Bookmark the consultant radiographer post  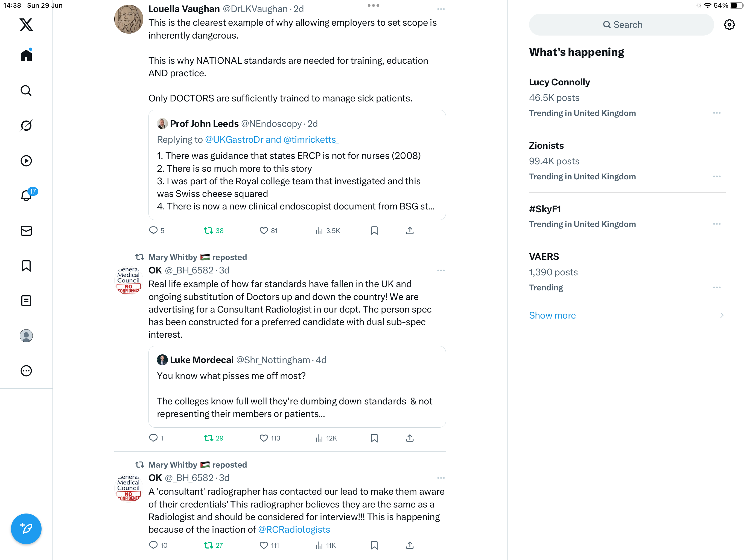coord(374,545)
